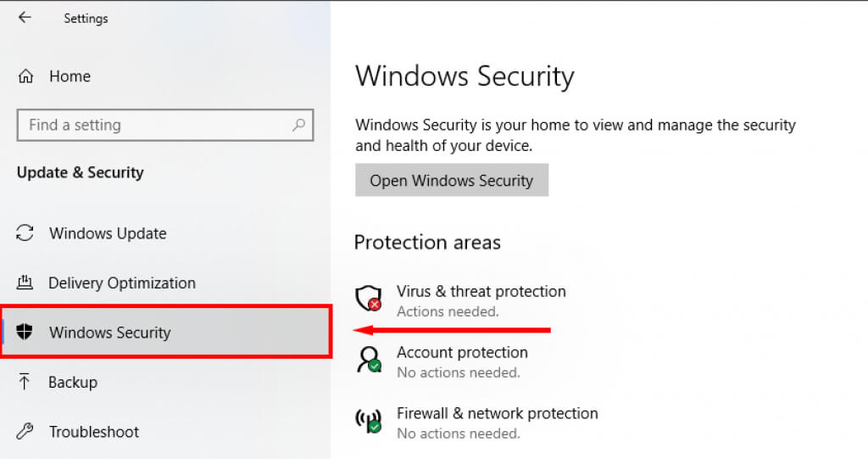This screenshot has width=868, height=459.
Task: Open Account protection link
Action: point(462,352)
